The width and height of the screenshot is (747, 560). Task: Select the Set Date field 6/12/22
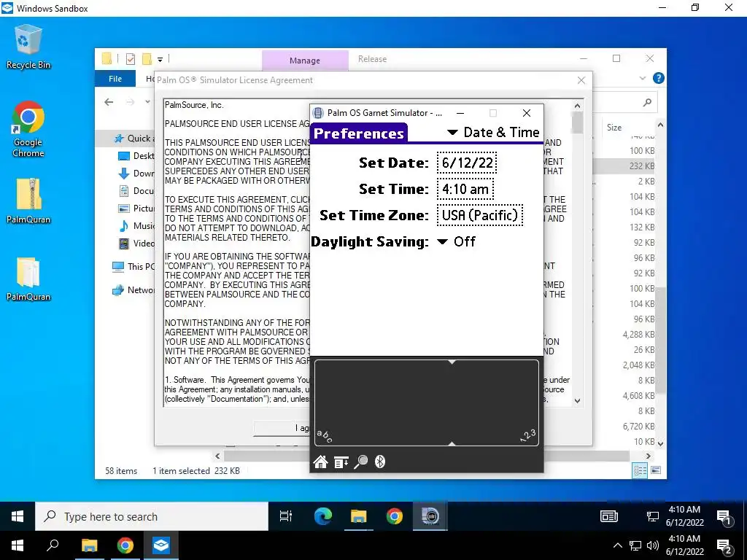[467, 163]
